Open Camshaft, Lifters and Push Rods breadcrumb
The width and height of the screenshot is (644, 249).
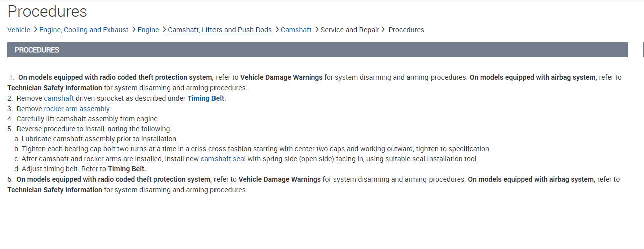pyautogui.click(x=220, y=30)
